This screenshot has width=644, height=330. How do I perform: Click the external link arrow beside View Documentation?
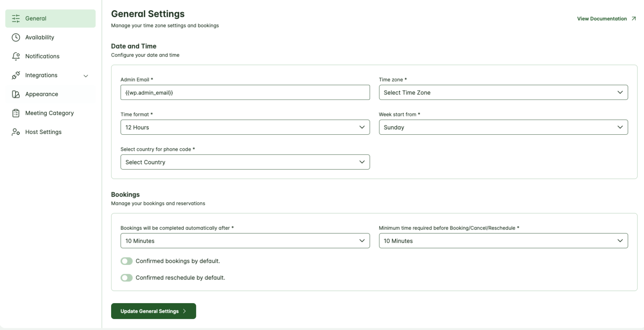[634, 18]
